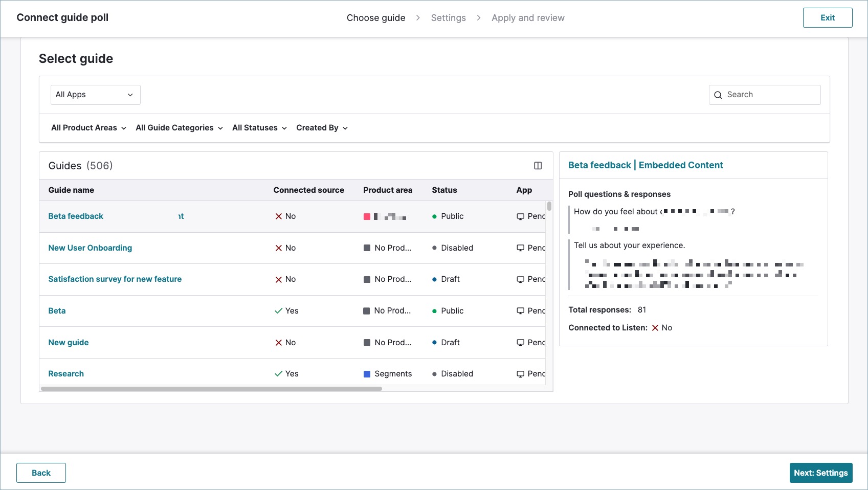Expand the All Guide Categories filter
The height and width of the screenshot is (490, 868).
click(x=179, y=128)
